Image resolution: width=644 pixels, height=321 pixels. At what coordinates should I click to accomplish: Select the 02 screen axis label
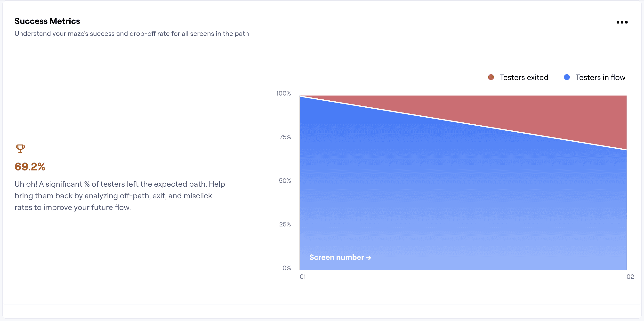click(x=630, y=276)
